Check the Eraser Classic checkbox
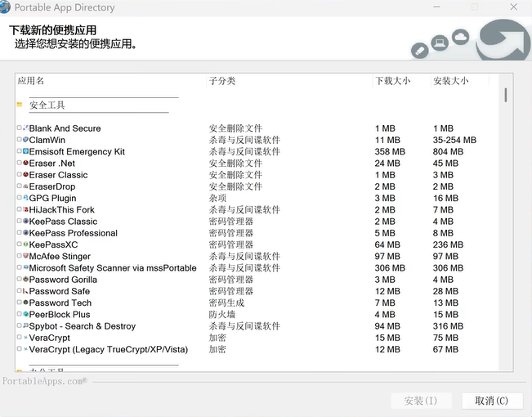The width and height of the screenshot is (532, 417). (x=20, y=174)
